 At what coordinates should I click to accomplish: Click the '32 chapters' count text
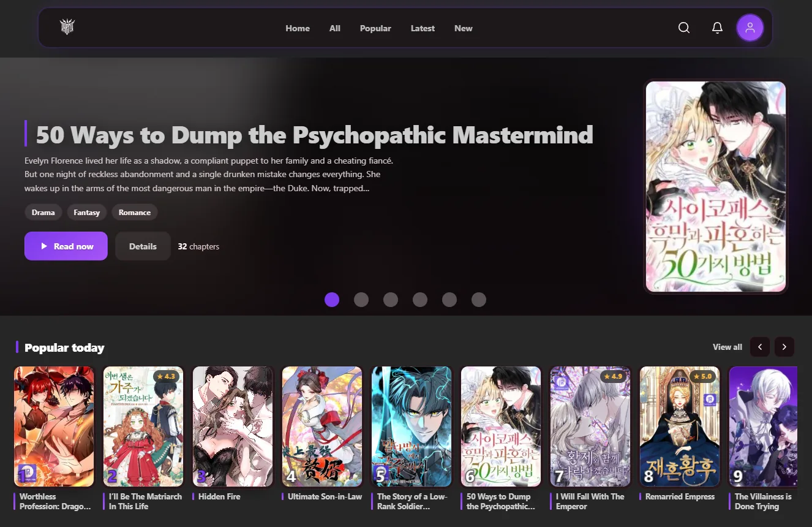click(x=198, y=246)
